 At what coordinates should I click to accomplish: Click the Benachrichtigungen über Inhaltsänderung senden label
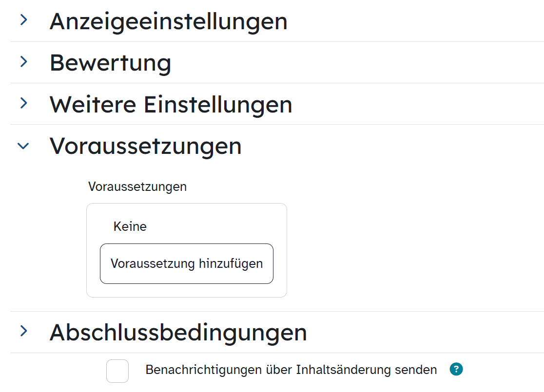[291, 370]
